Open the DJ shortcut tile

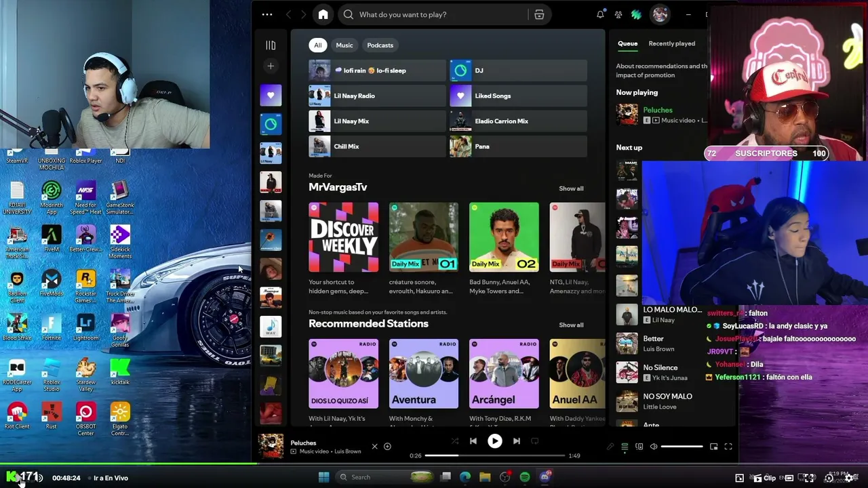[518, 70]
